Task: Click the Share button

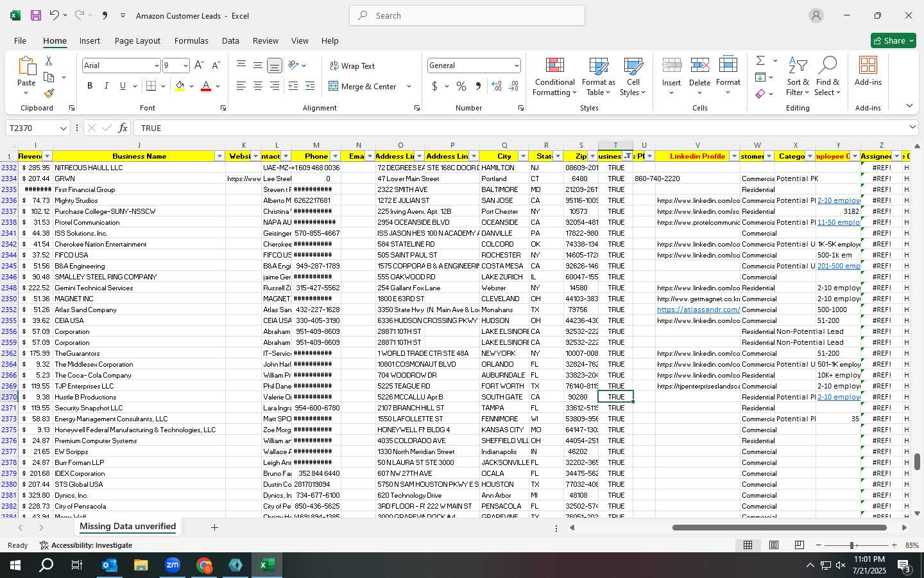Action: (893, 40)
